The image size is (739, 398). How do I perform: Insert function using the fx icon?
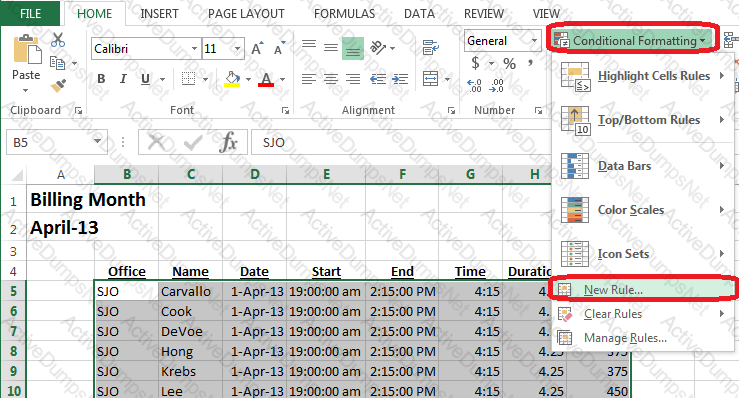click(x=228, y=142)
